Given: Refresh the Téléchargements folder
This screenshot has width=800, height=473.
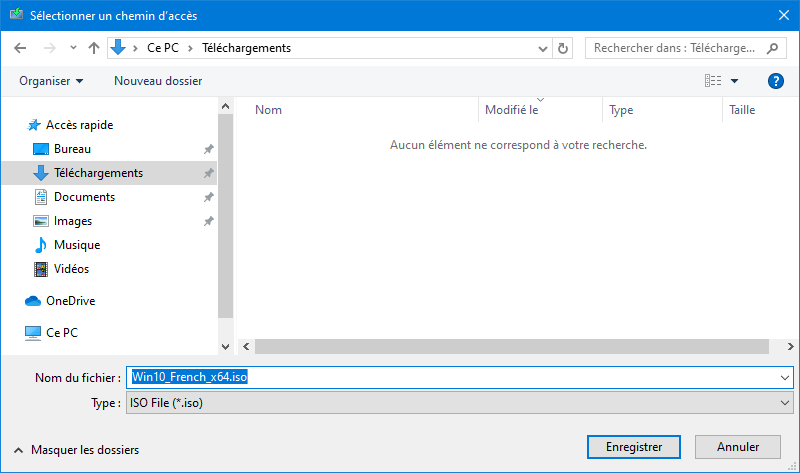Looking at the screenshot, I should coord(563,48).
